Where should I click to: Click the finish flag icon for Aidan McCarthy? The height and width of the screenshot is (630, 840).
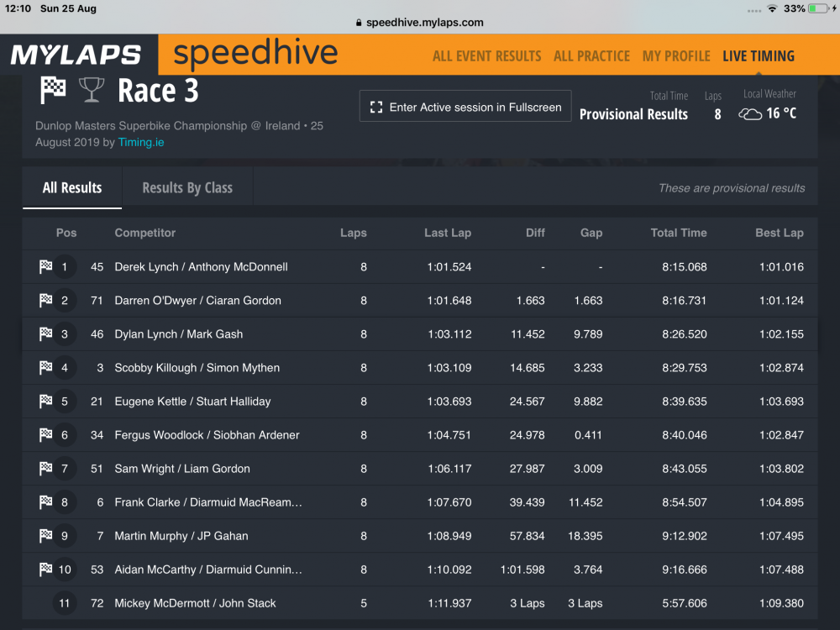(46, 570)
